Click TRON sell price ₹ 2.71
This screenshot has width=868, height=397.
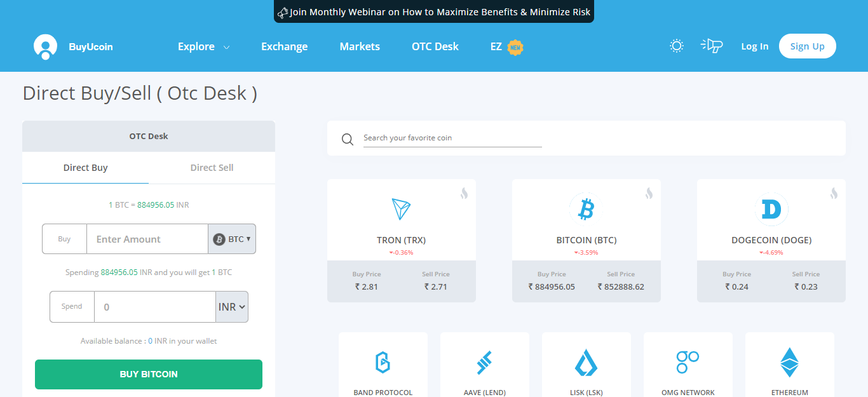436,286
